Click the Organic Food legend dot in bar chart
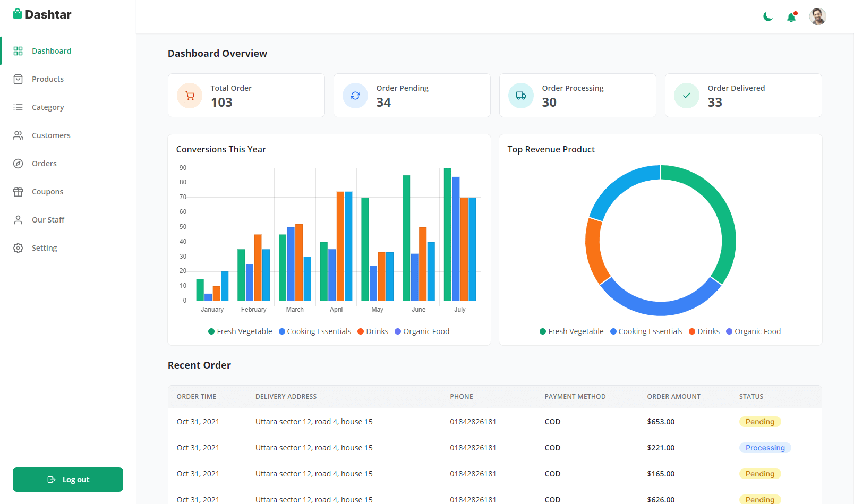The image size is (854, 504). click(x=398, y=331)
